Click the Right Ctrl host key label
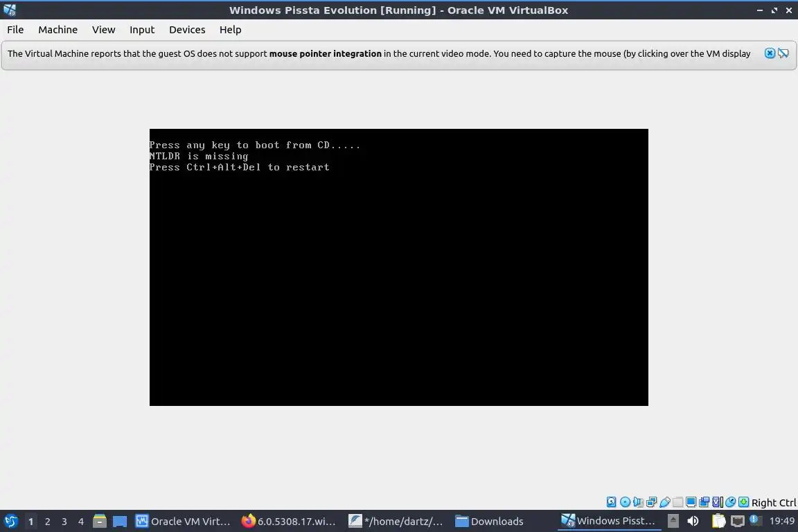Screen dimensions: 798x532 tap(774, 502)
